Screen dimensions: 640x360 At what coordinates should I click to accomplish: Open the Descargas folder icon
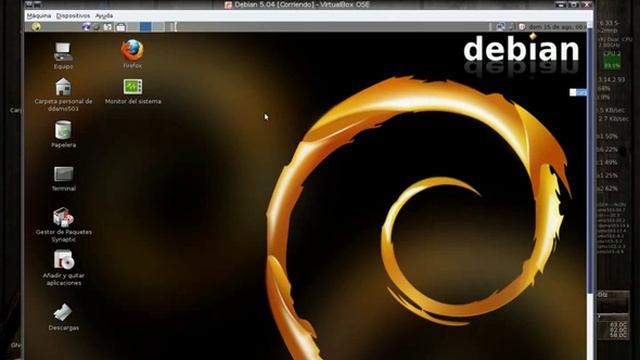click(x=62, y=313)
